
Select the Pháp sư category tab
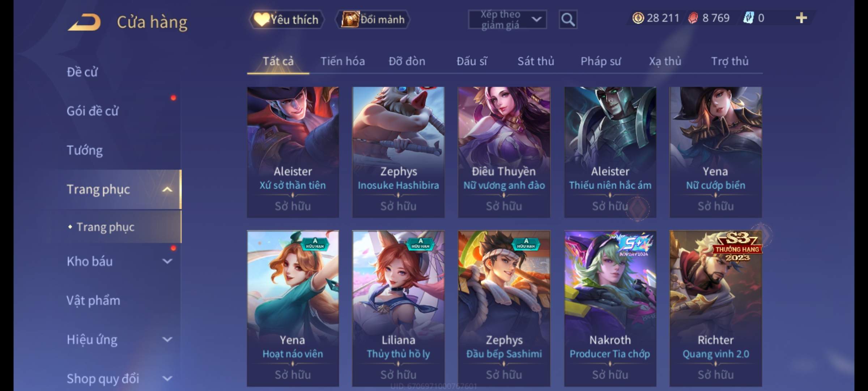point(601,62)
